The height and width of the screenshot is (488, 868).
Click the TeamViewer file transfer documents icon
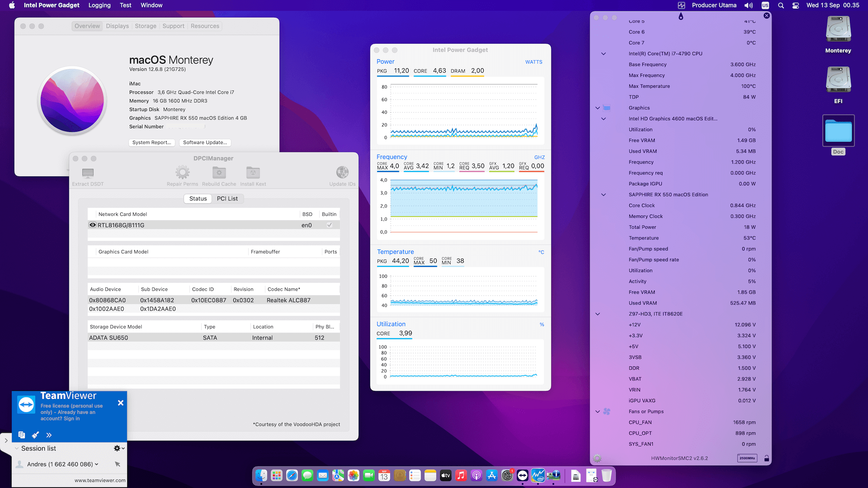point(22,435)
